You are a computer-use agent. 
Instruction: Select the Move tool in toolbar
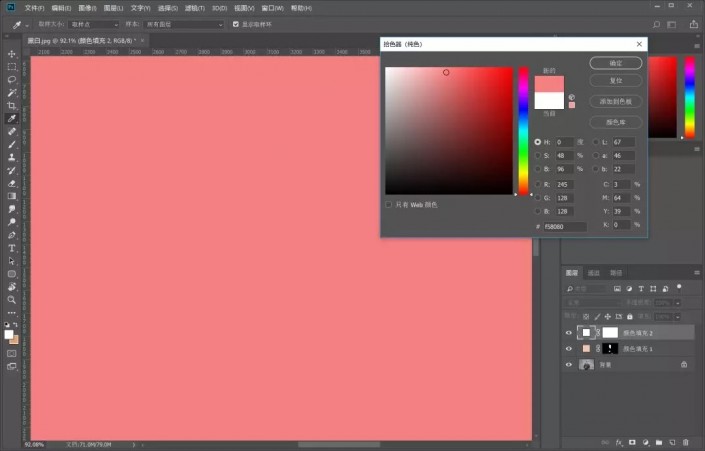12,53
